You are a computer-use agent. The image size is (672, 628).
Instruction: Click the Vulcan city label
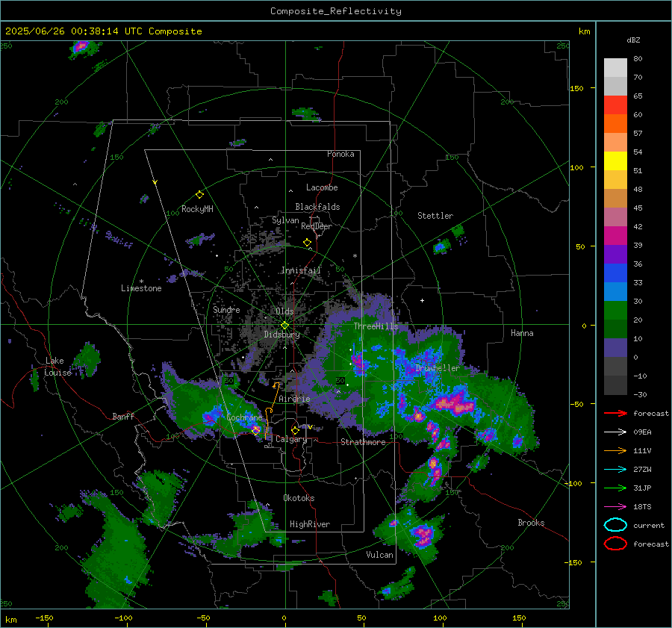tap(379, 555)
